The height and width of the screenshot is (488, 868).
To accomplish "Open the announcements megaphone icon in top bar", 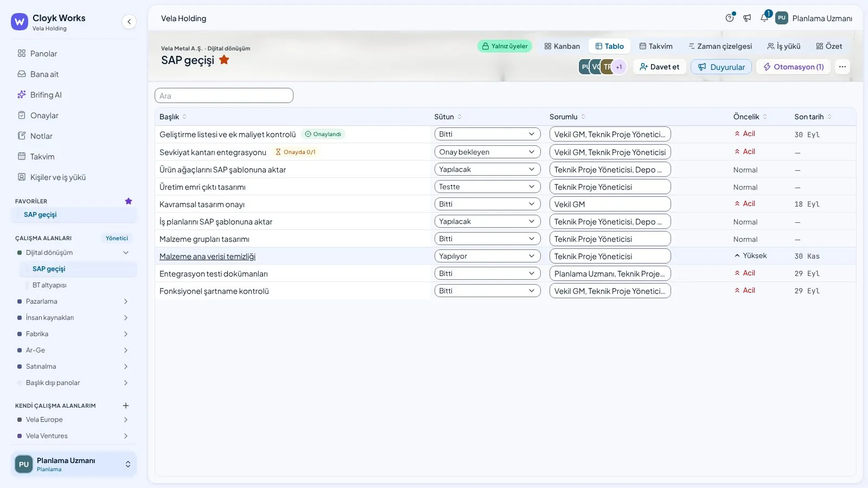I will (747, 18).
